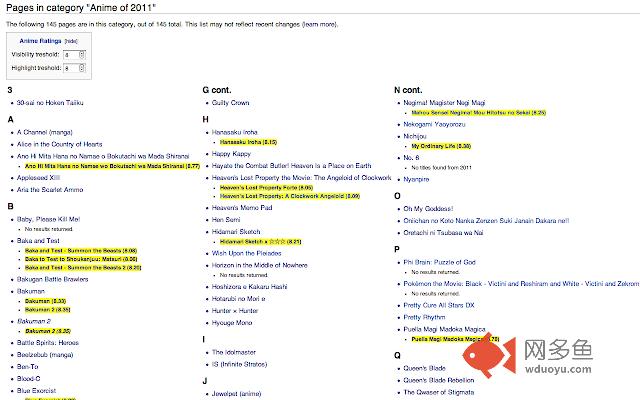Open Nekogami Yaoyorozu page
The image size is (640, 400).
pos(434,124)
